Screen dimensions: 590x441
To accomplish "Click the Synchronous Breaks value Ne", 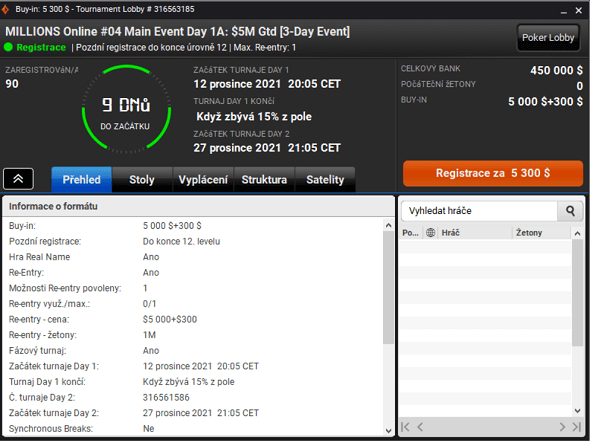I will click(149, 429).
